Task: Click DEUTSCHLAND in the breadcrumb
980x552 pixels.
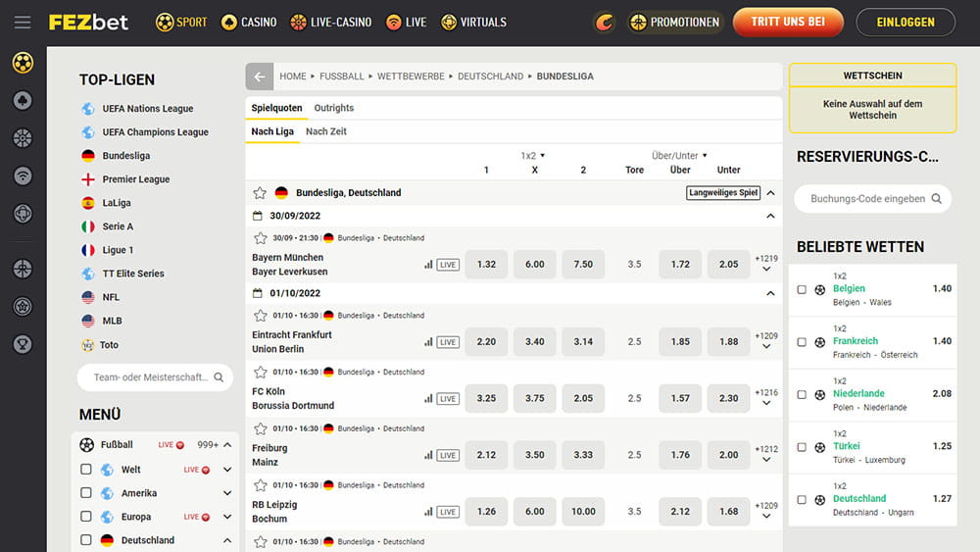Action: click(491, 76)
